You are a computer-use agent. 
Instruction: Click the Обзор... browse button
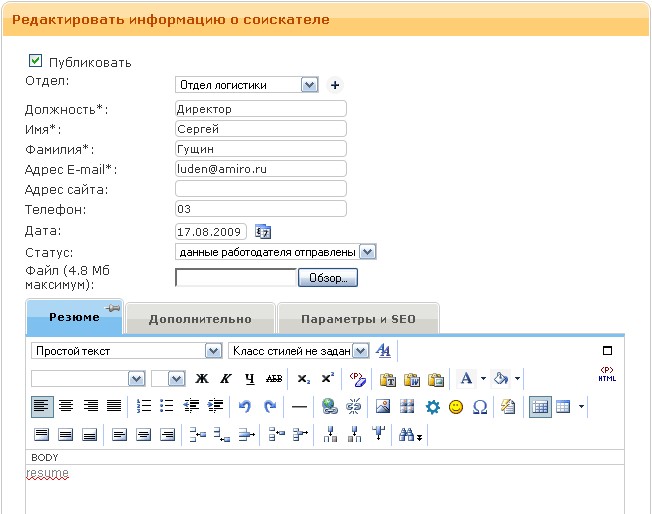327,278
